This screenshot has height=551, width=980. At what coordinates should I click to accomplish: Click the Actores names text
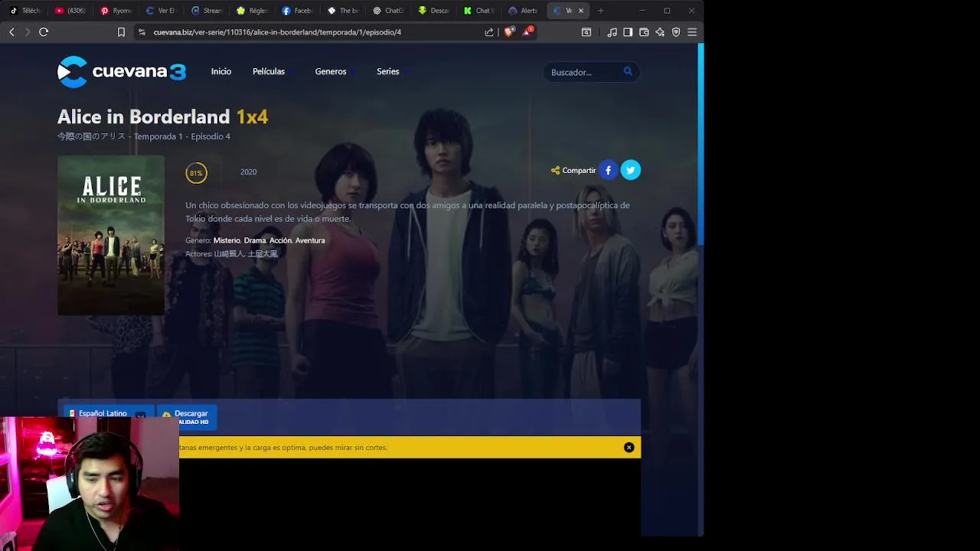click(x=246, y=254)
